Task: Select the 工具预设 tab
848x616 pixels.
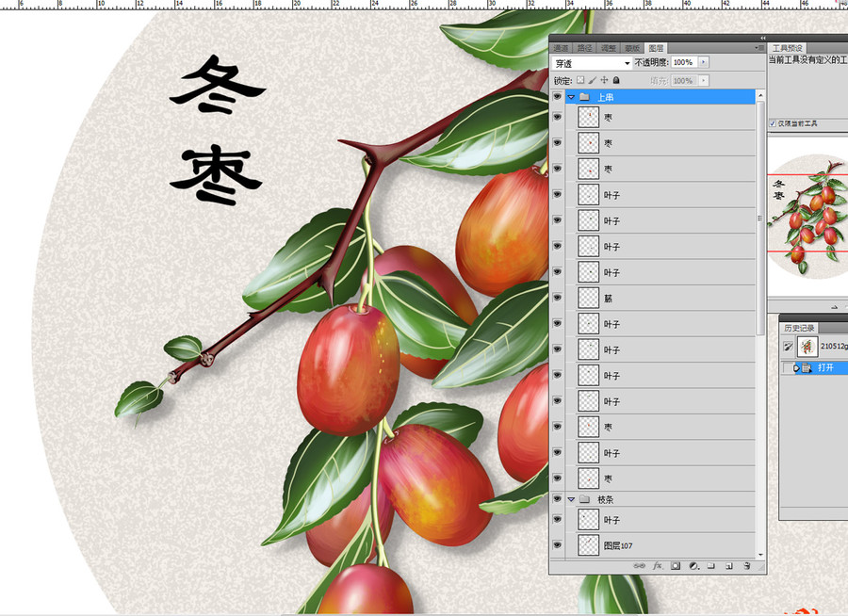Action: (787, 48)
